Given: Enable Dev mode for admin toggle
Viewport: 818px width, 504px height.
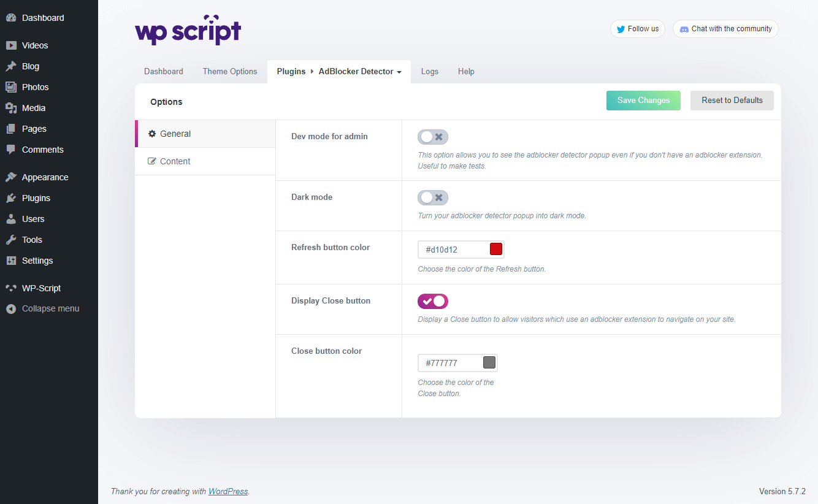Looking at the screenshot, I should (433, 137).
